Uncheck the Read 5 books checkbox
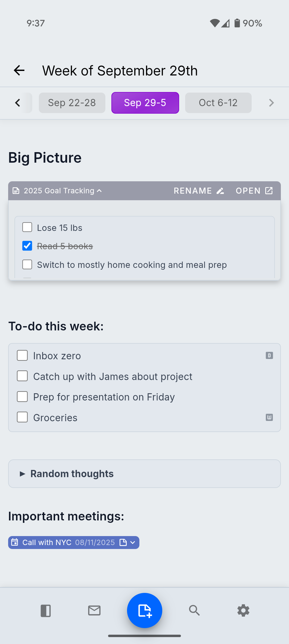Screen dimensions: 289x644 coord(27,246)
